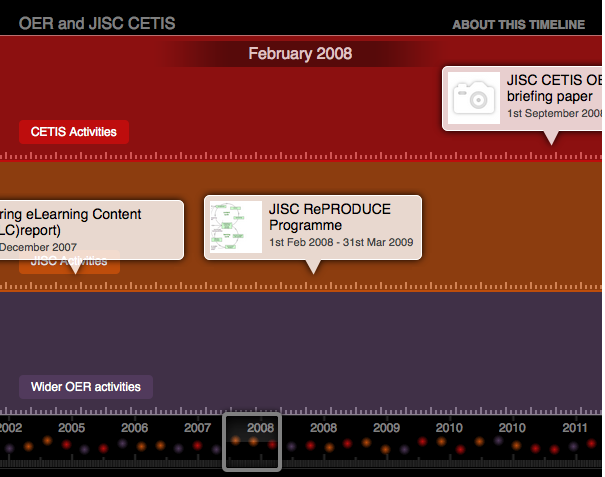
Task: Open the About This Timeline link
Action: 519,25
